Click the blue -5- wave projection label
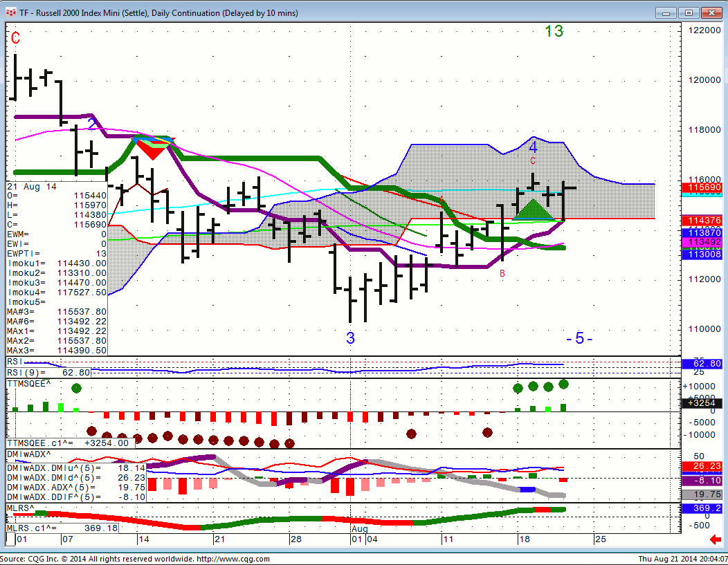 pos(579,338)
